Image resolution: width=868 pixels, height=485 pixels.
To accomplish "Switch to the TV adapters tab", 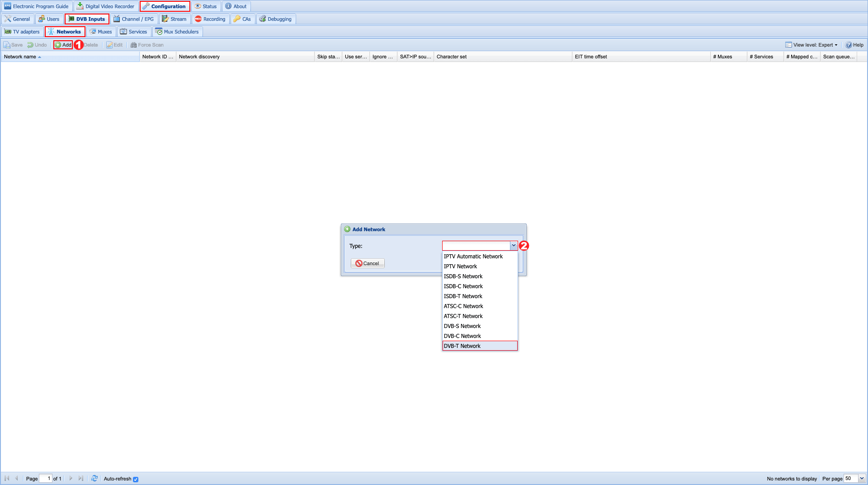I will coord(22,32).
